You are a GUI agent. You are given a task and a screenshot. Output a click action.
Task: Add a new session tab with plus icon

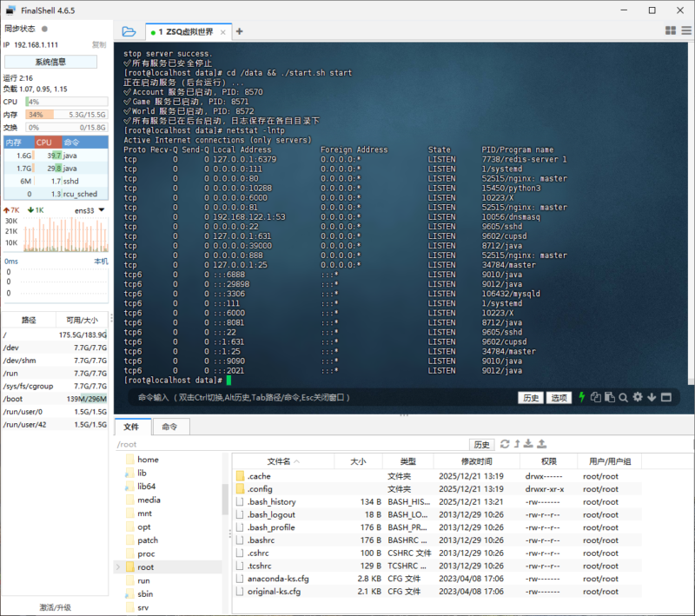(x=240, y=31)
